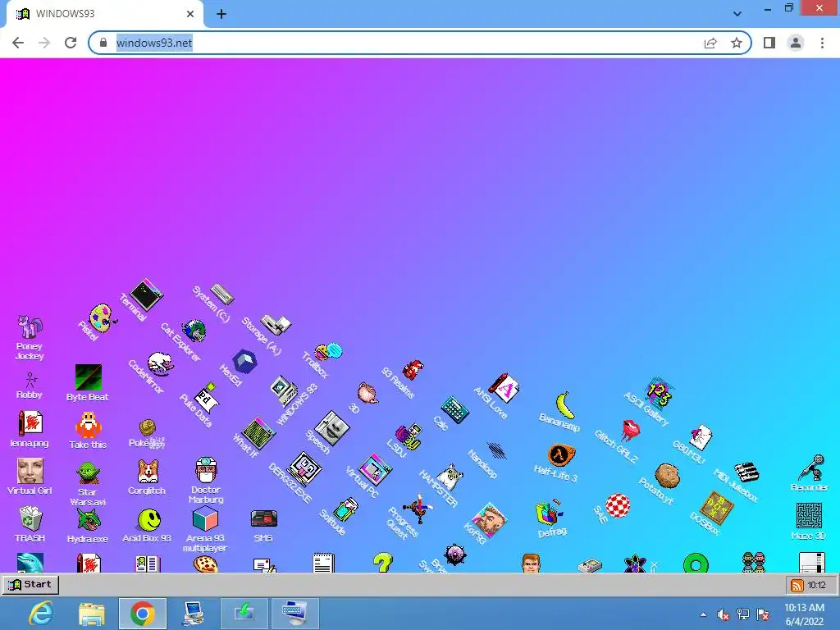This screenshot has height=630, width=840.
Task: Open the Trollbox chat icon
Action: tap(328, 352)
